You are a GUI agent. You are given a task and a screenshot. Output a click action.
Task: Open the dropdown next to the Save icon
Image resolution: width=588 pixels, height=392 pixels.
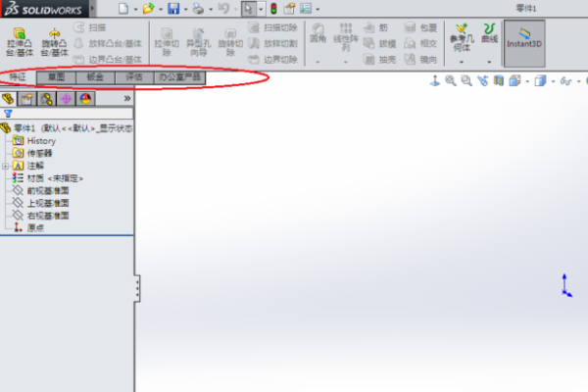tap(185, 9)
